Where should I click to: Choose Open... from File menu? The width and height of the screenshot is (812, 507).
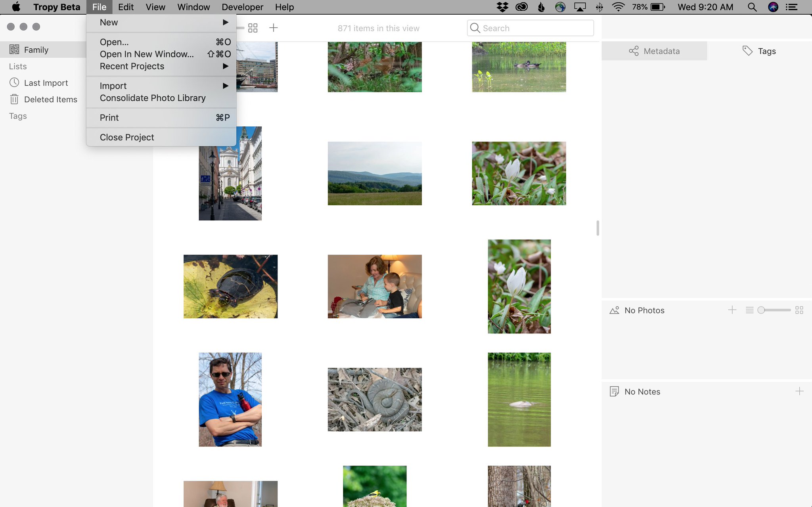161,42
